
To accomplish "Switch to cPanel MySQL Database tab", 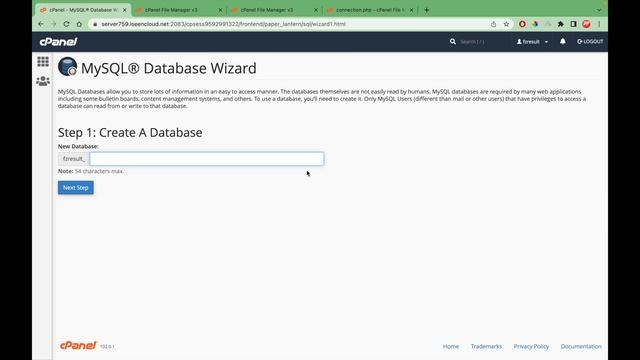I will pyautogui.click(x=83, y=10).
